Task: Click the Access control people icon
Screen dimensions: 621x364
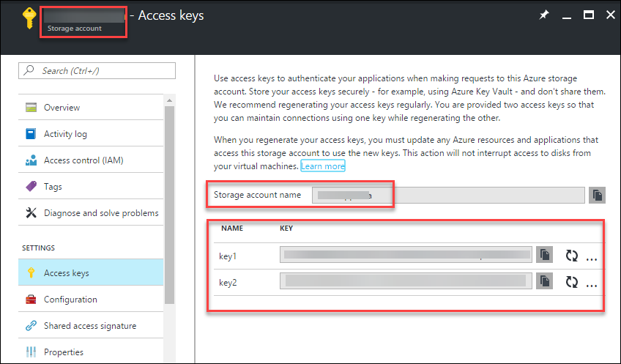Action: pos(31,160)
